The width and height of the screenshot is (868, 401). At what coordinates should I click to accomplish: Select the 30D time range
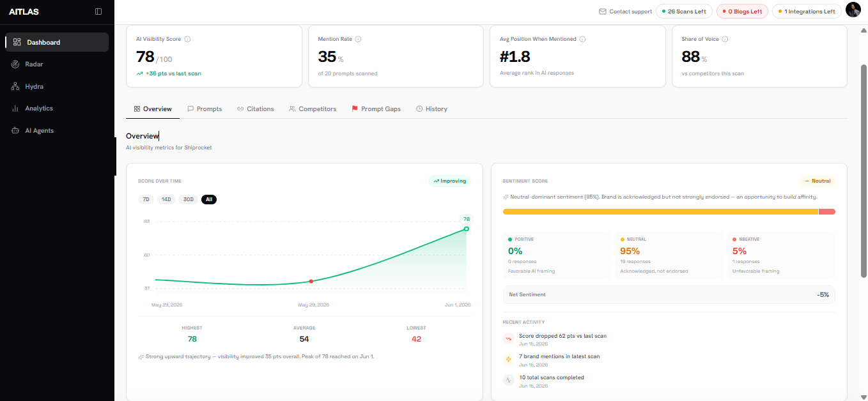[189, 199]
